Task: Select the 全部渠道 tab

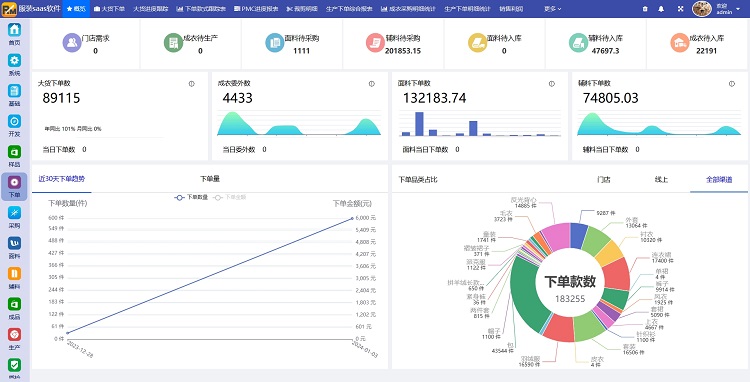Action: tap(719, 180)
